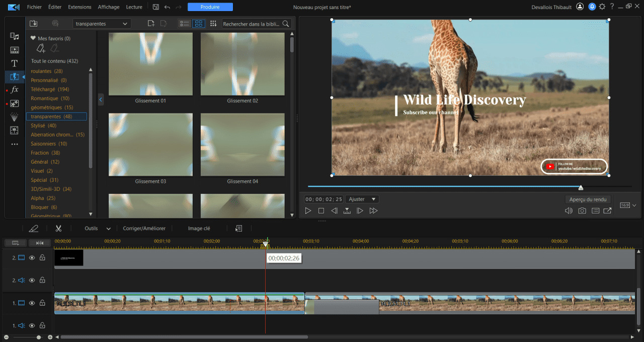The image size is (644, 342).
Task: Import media using the folder icon
Action: [34, 24]
